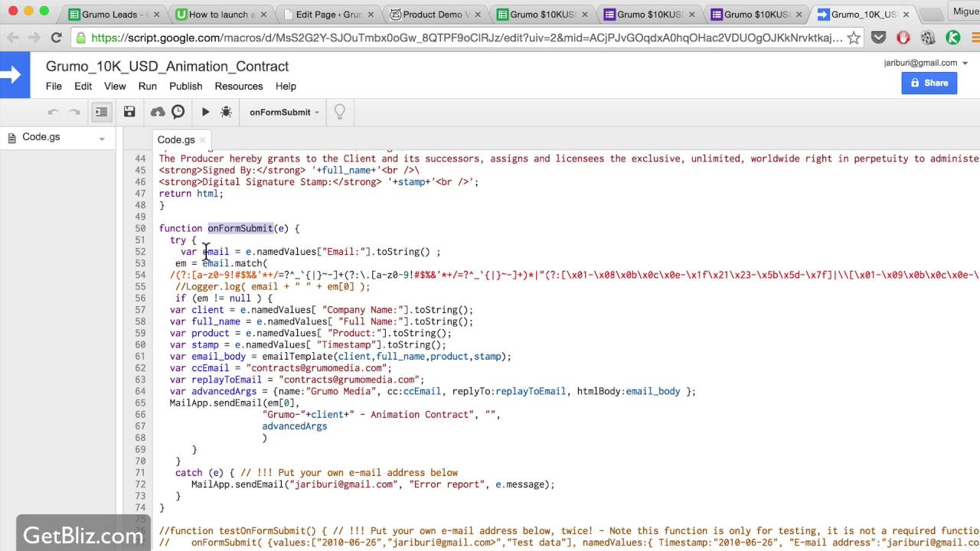
Task: Click the lightbulb hint icon
Action: pos(340,112)
